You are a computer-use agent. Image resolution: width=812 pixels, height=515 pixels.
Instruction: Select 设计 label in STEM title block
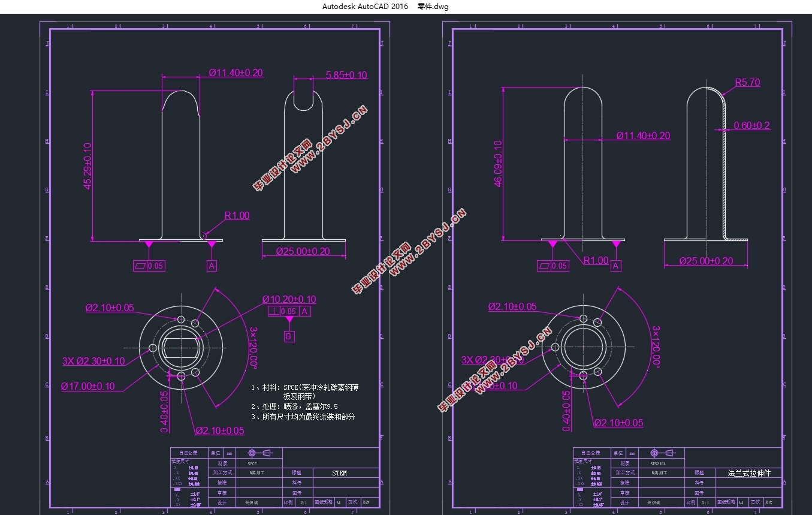(x=222, y=502)
